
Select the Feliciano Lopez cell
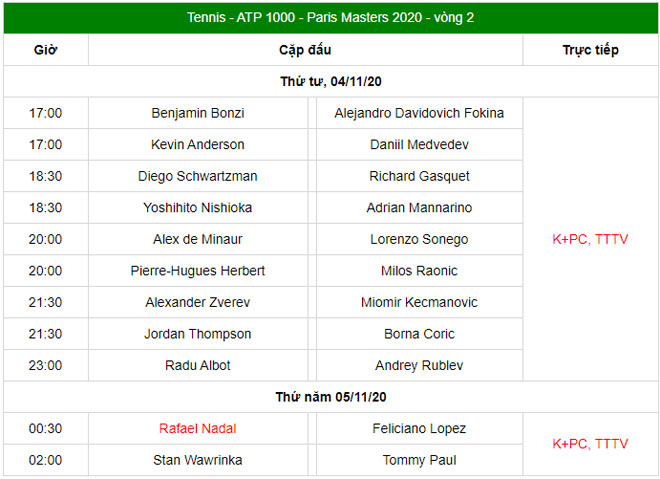(419, 428)
